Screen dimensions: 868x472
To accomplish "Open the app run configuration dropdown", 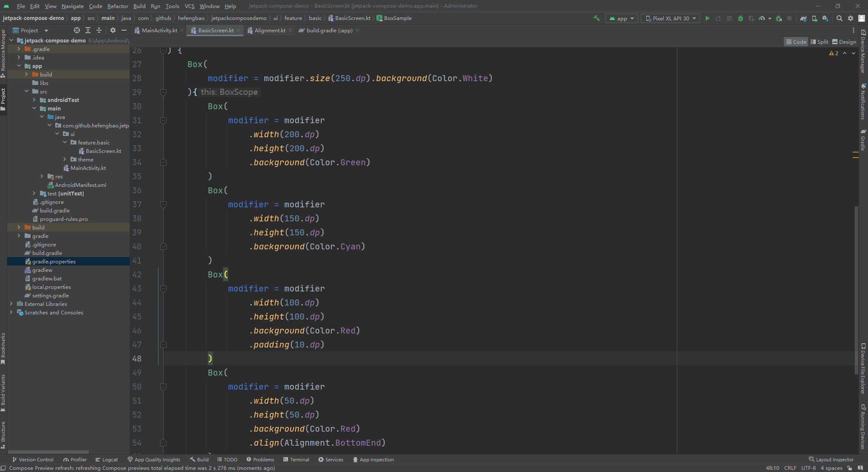I will pos(621,18).
